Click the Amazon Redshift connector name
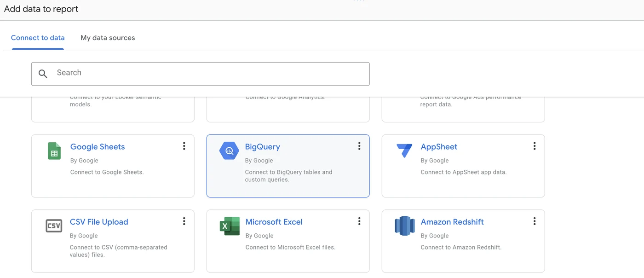Image resolution: width=644 pixels, height=278 pixels. pyautogui.click(x=452, y=222)
